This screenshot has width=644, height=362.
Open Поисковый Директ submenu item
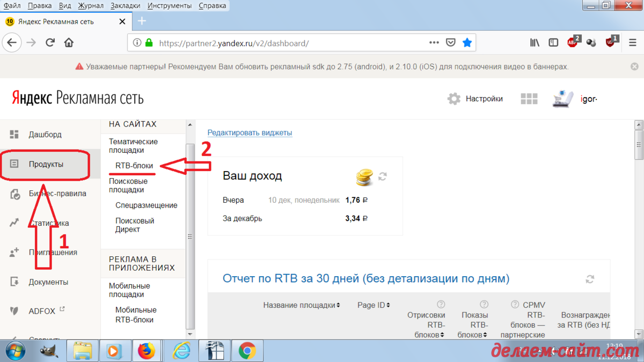click(x=135, y=225)
